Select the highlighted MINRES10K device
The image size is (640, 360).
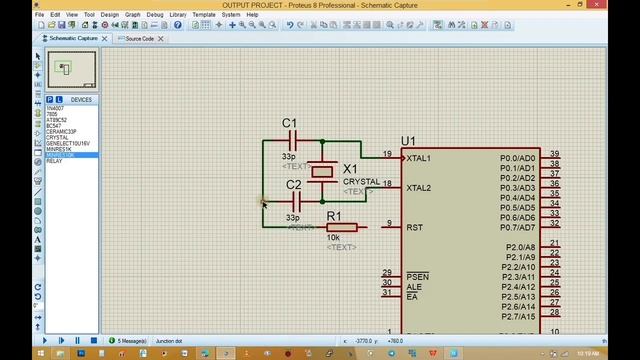71,155
